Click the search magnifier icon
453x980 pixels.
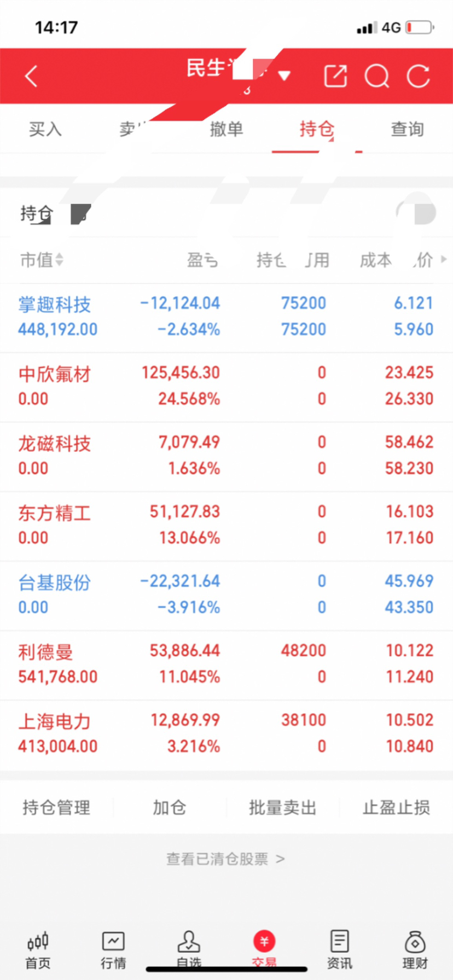[377, 76]
